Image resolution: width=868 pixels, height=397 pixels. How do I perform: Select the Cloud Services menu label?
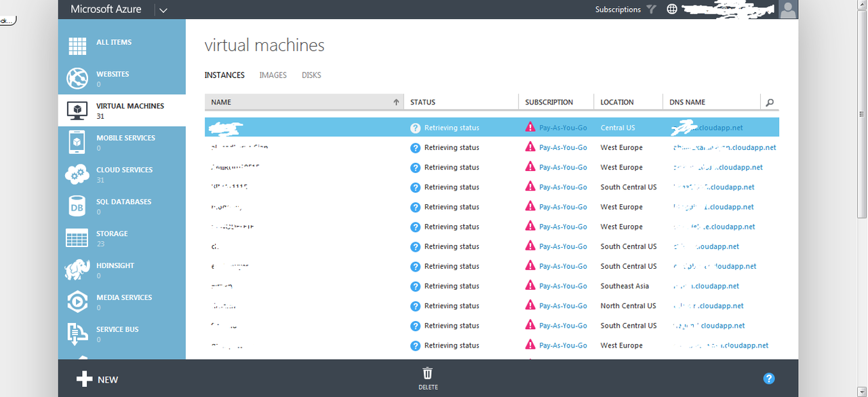coord(124,170)
